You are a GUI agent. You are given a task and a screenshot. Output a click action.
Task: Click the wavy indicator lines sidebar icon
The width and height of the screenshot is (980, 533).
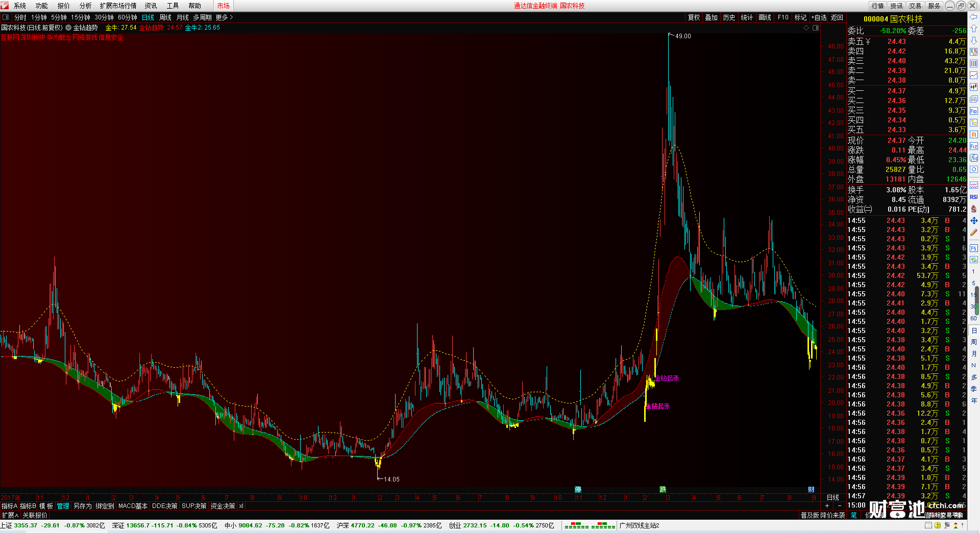[973, 185]
